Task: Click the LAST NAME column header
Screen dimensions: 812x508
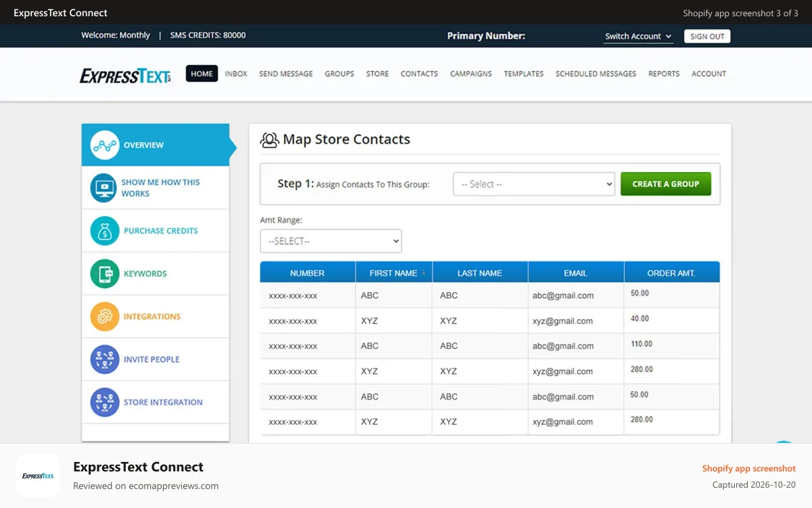Action: (x=480, y=273)
